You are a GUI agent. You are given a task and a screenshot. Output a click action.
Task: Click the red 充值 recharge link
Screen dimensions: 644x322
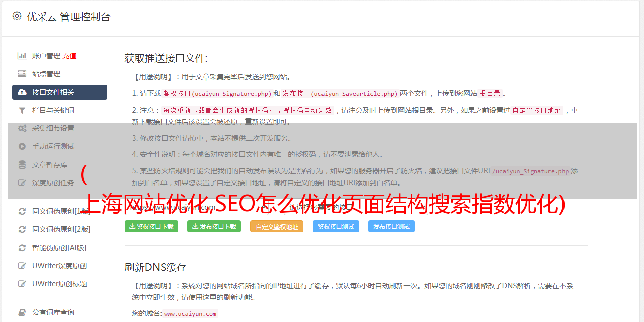point(69,56)
